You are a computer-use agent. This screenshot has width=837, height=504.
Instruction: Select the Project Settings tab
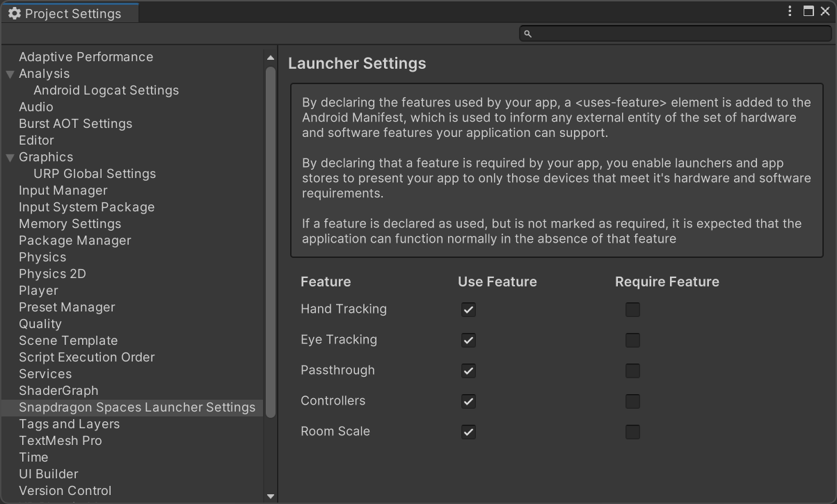coord(70,13)
